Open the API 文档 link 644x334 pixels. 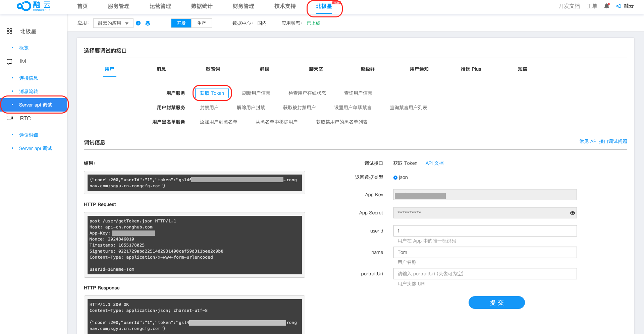coord(434,163)
